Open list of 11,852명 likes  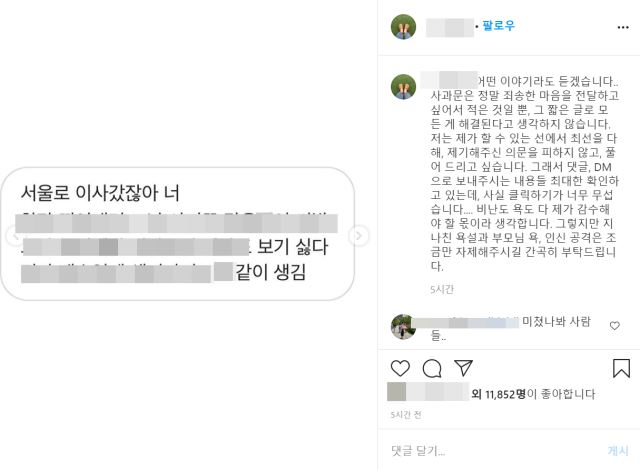point(505,394)
